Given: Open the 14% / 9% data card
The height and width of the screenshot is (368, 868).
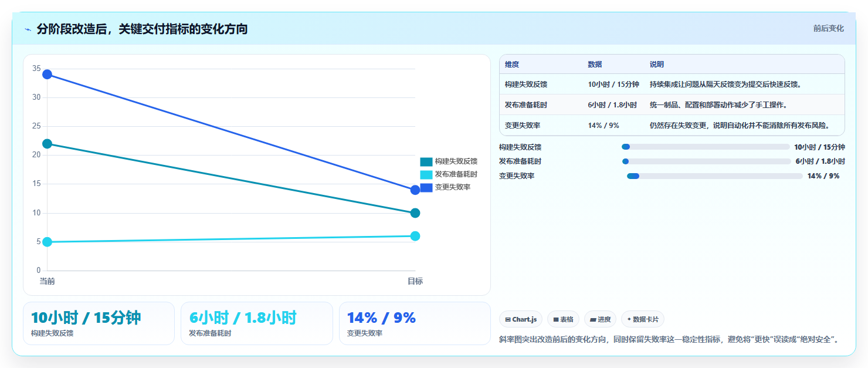Looking at the screenshot, I should [415, 323].
